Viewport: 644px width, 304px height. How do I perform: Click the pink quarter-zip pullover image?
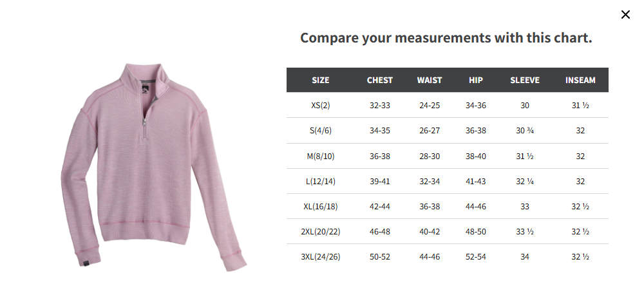click(154, 167)
